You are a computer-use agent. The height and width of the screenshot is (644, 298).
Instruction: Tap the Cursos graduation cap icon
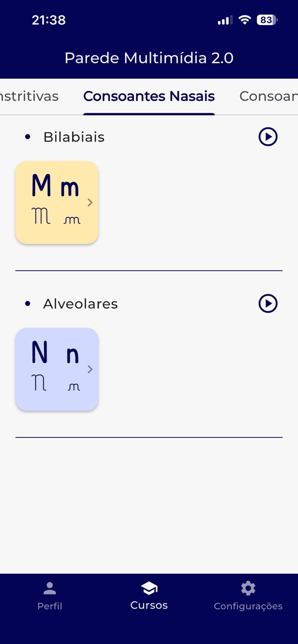click(x=149, y=588)
